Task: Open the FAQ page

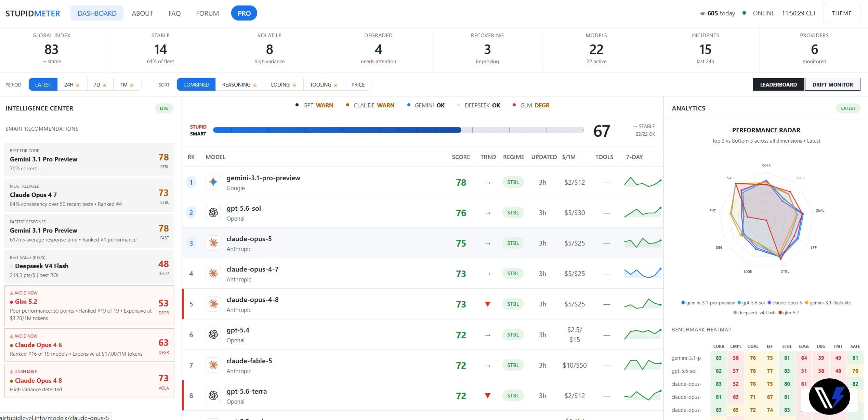Action: [174, 13]
